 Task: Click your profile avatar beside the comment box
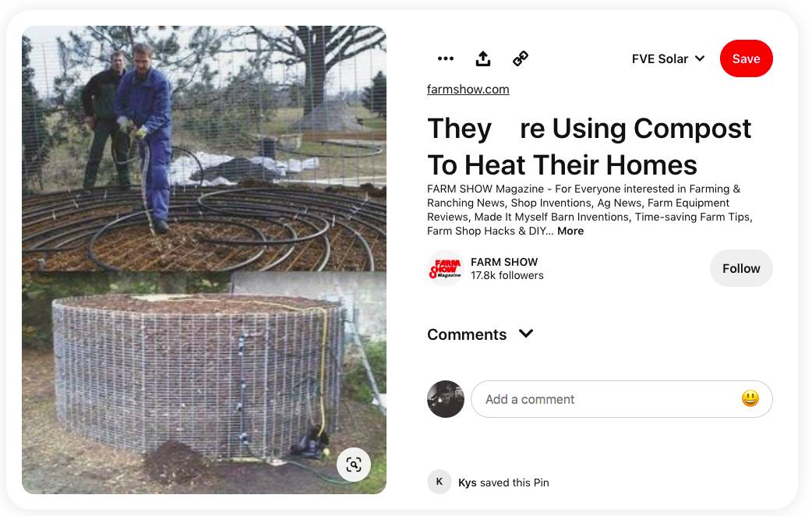(446, 399)
